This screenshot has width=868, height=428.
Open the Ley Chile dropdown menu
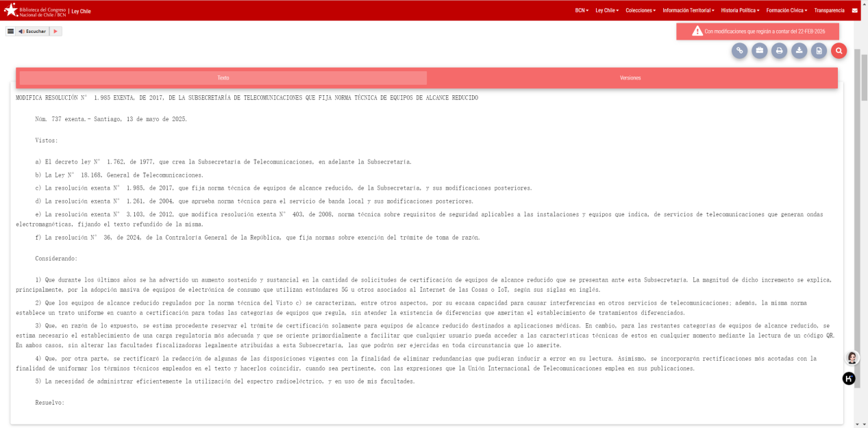tap(606, 10)
